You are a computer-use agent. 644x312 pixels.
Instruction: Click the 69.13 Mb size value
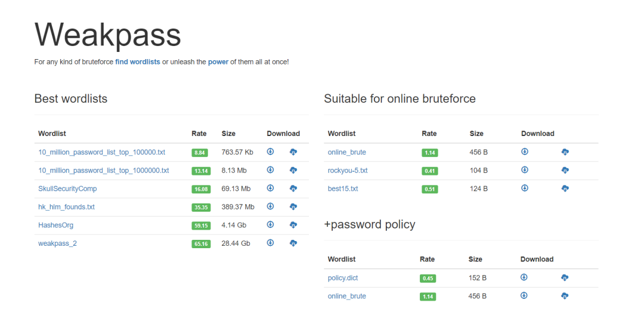[x=236, y=189]
